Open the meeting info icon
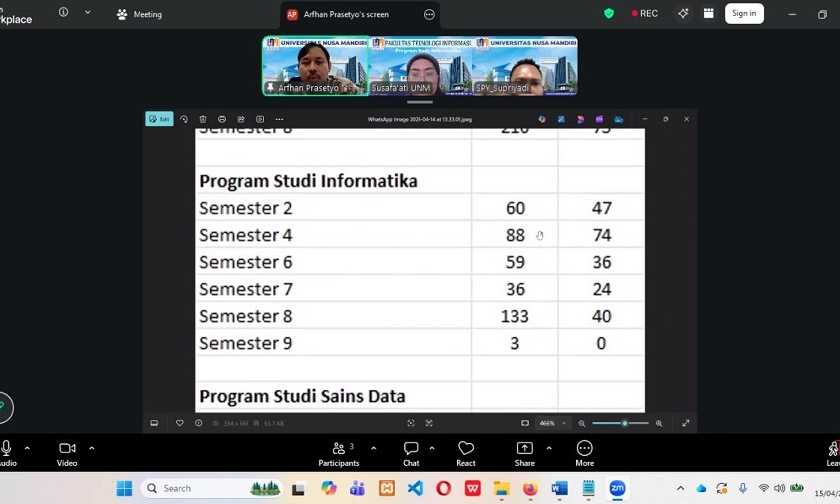 (64, 13)
